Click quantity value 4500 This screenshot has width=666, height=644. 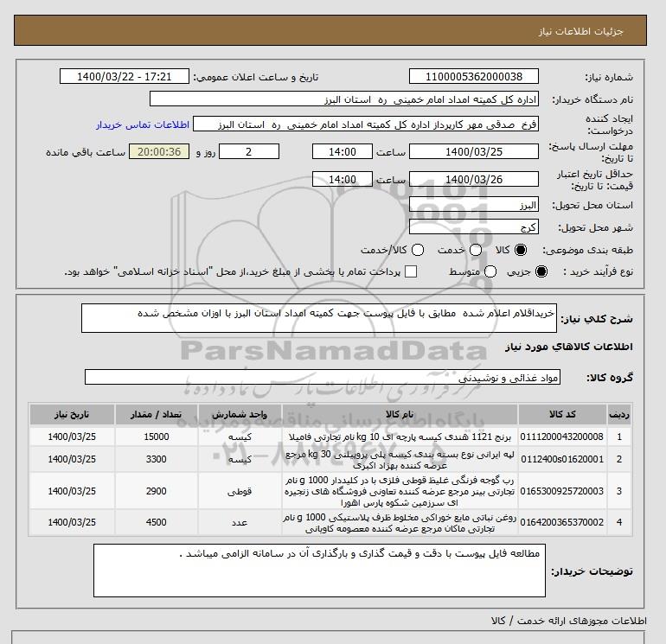point(157,522)
